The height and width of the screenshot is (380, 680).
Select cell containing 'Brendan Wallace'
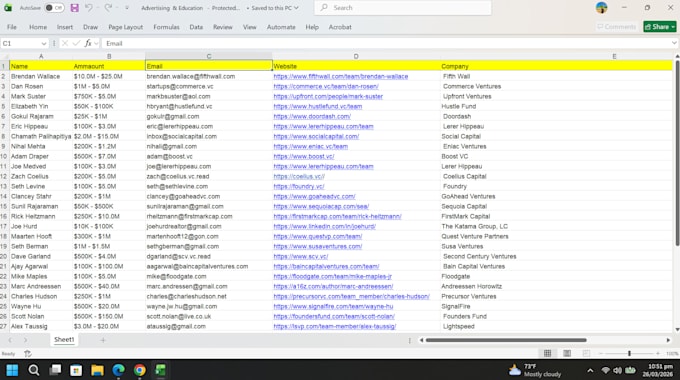(x=41, y=76)
